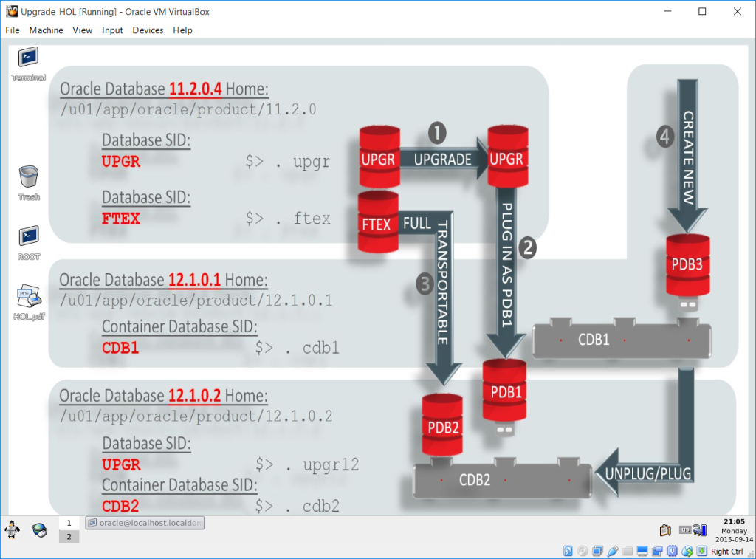Click the VirtualBox CPU virtualization features icon

(x=672, y=551)
